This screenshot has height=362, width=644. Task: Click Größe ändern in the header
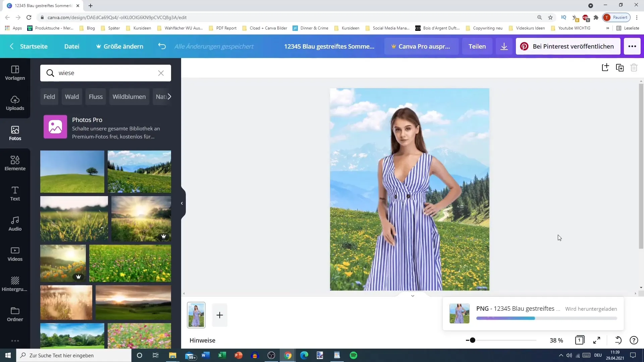(120, 46)
